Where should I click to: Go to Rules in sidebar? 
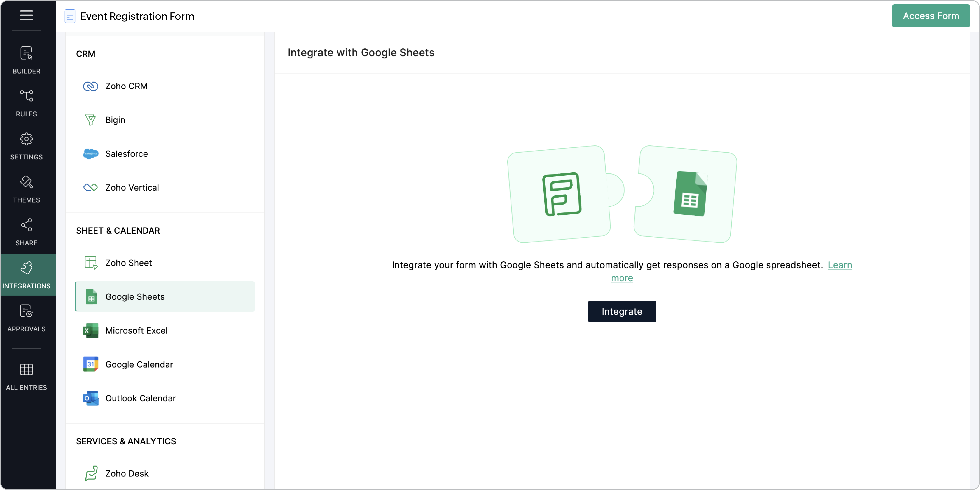coord(26,103)
